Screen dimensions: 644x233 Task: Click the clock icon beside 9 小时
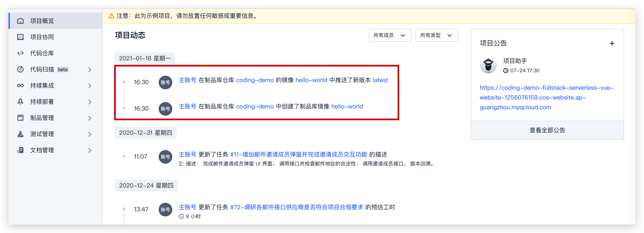(x=181, y=216)
